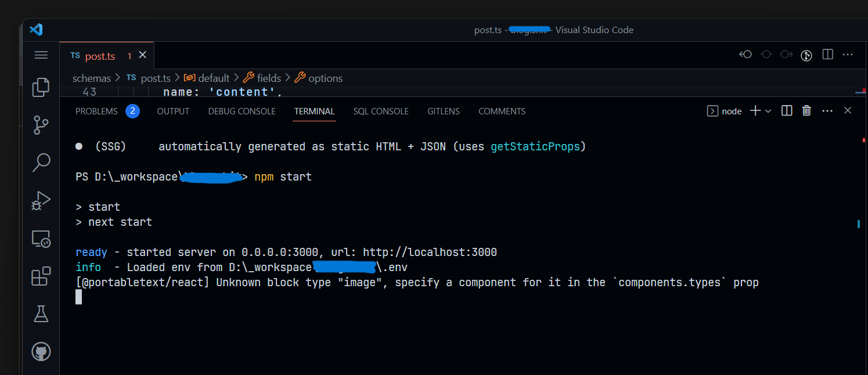The image size is (868, 375).
Task: Open the terminal profile dropdown chevron
Action: coord(766,110)
